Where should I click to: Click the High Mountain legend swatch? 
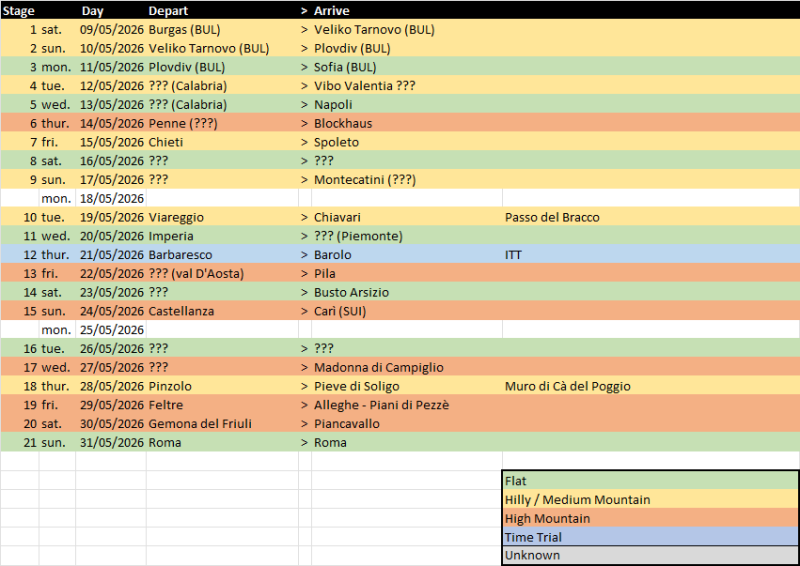coord(649,519)
